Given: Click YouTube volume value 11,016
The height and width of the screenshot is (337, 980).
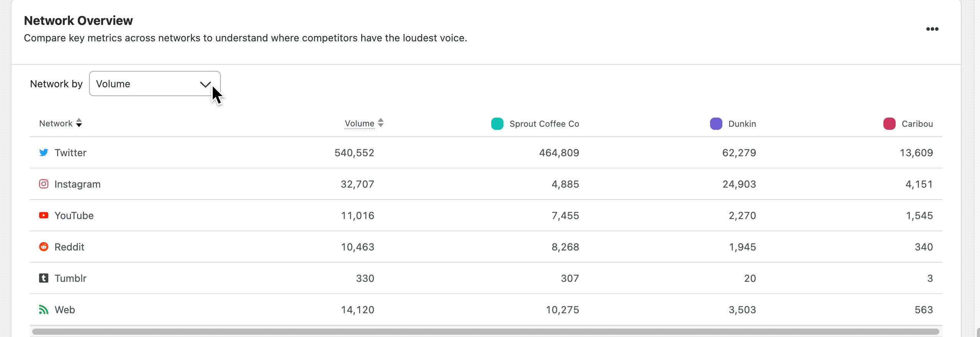Looking at the screenshot, I should tap(358, 216).
